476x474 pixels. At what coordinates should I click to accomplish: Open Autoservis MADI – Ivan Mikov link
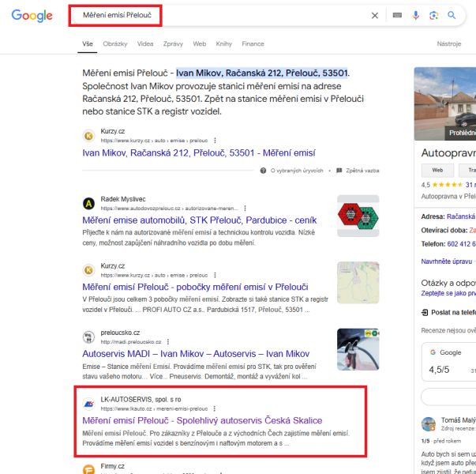pos(196,354)
